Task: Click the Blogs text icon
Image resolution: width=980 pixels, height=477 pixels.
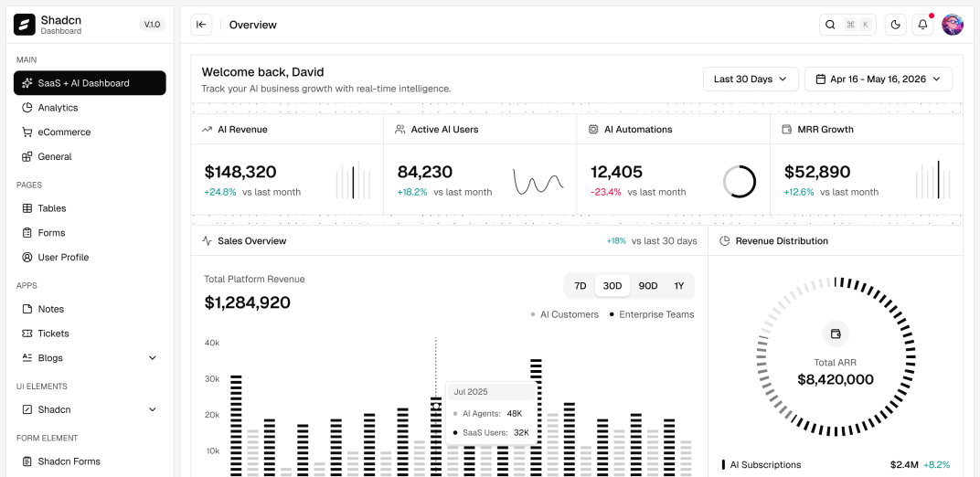Action: click(27, 358)
